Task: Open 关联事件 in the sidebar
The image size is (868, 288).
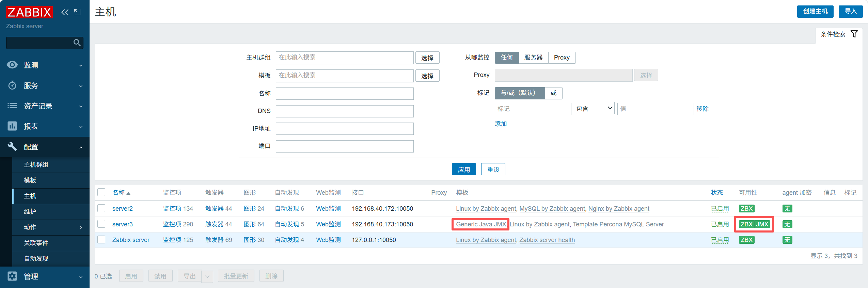Action: (x=36, y=243)
